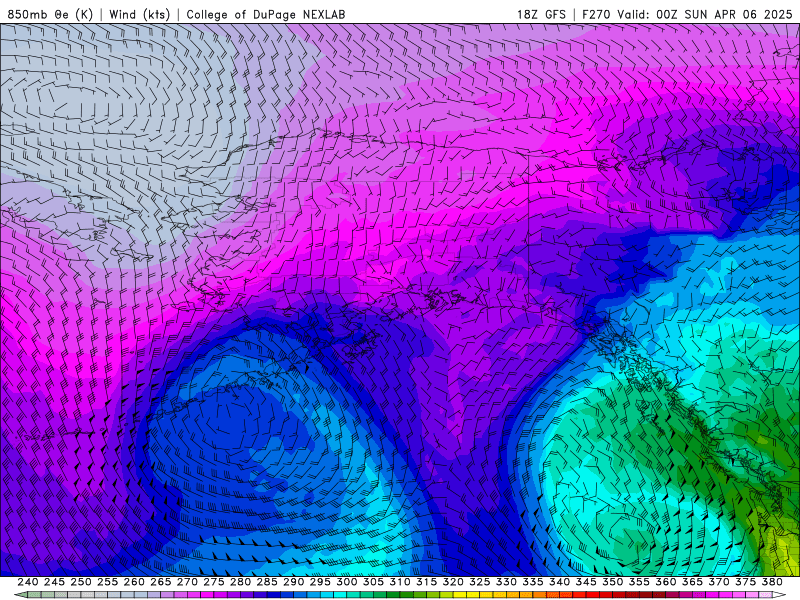The width and height of the screenshot is (800, 600).
Task: Click the 370 value on the color scale
Action: [719, 582]
